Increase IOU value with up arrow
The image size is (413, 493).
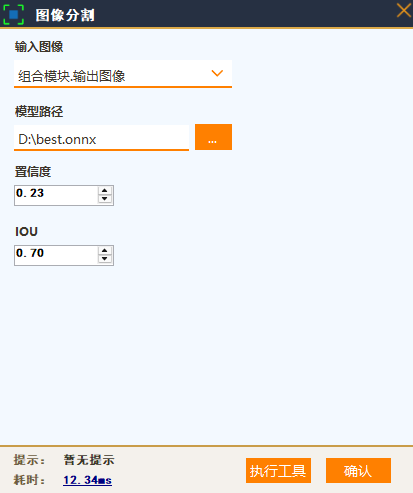(x=105, y=251)
